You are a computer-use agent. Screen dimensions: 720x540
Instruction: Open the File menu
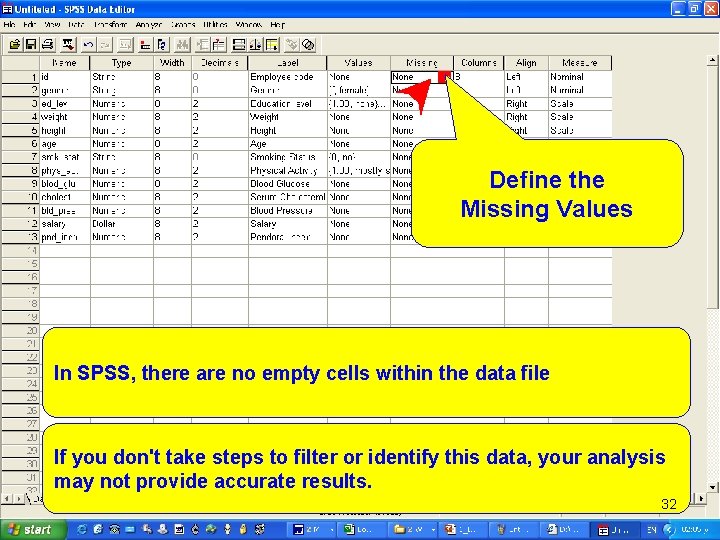(x=9, y=24)
